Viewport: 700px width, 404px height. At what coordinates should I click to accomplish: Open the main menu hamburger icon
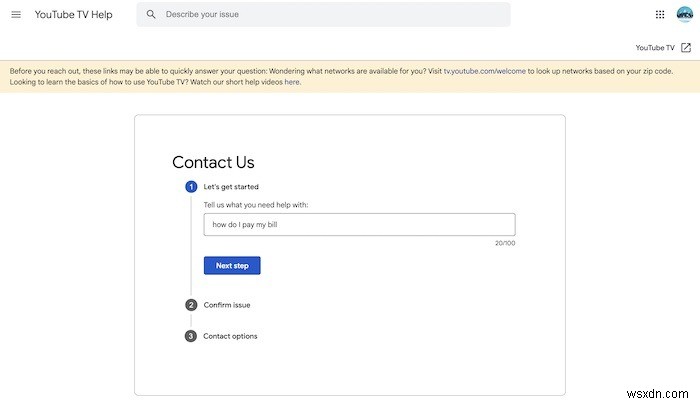pos(15,15)
